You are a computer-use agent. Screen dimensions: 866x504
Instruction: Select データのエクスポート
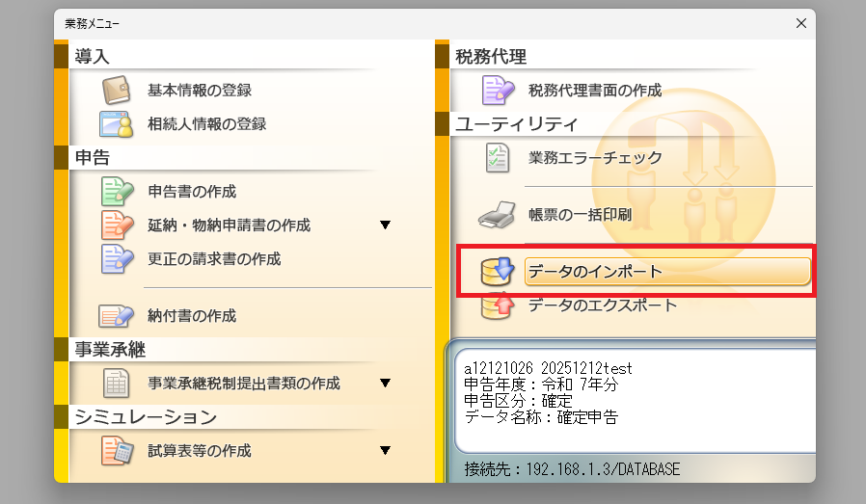(x=603, y=305)
